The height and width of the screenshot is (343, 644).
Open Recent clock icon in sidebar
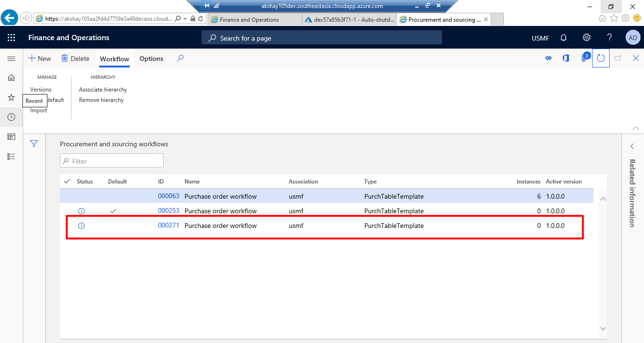tap(11, 117)
